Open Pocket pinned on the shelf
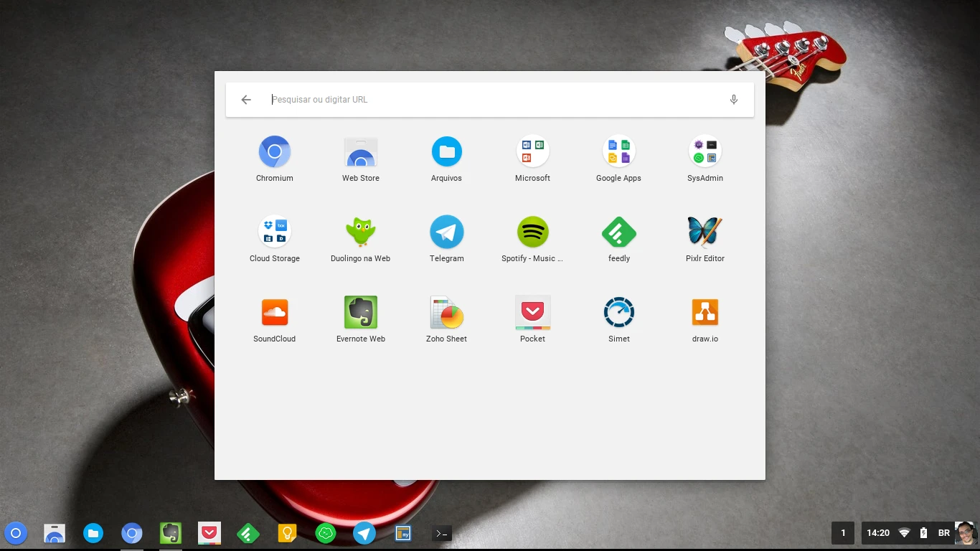This screenshot has width=980, height=551. pos(209,533)
